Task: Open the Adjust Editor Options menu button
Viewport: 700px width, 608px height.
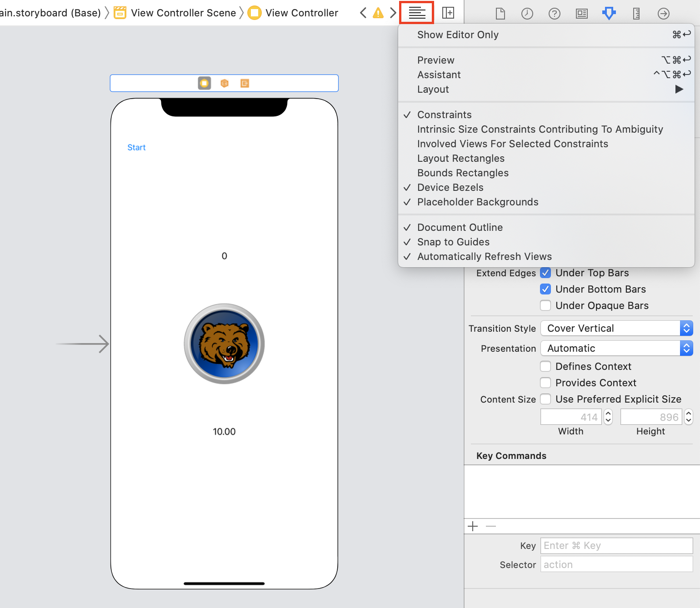Action: [417, 13]
